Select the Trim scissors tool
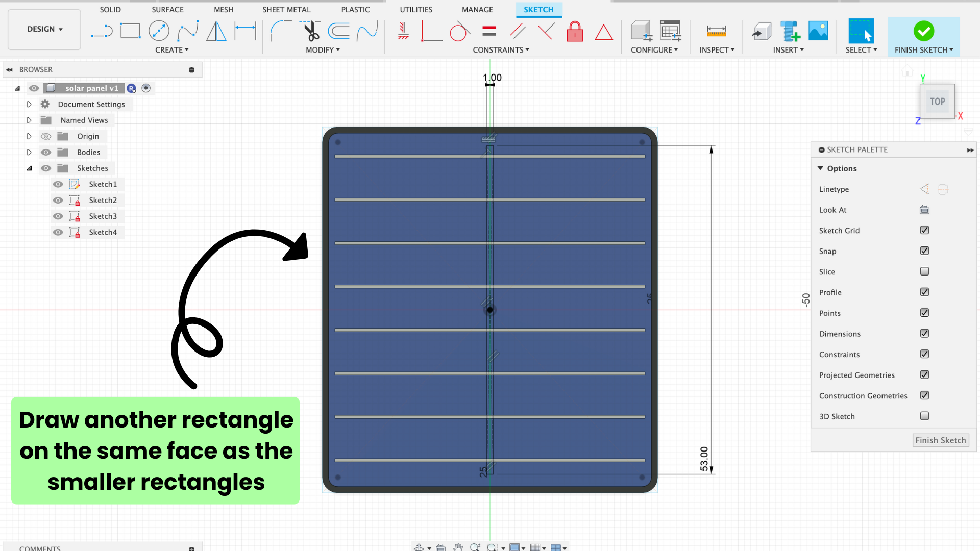This screenshot has height=551, width=980. click(x=310, y=31)
